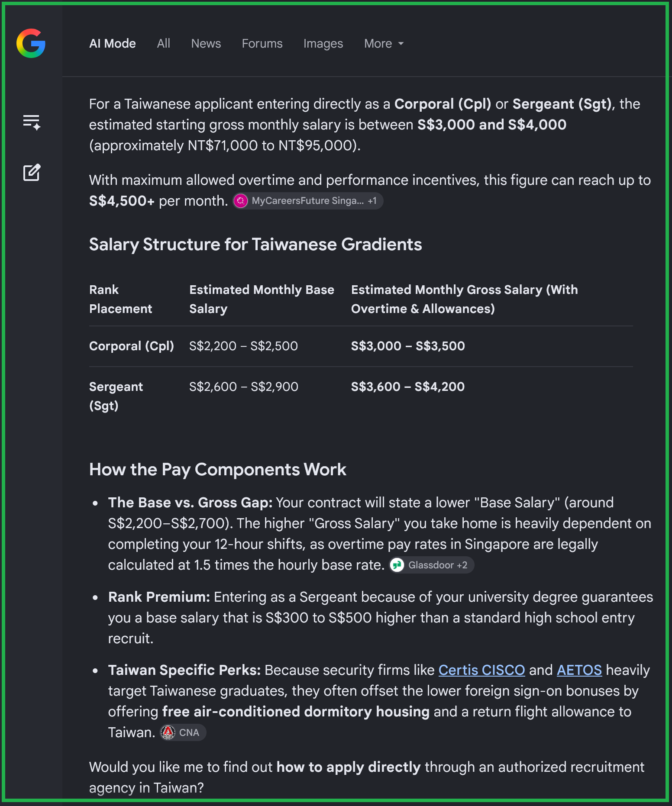Click the MyCareersFuture source favicon
Screen dimensions: 672x806
pyautogui.click(x=241, y=201)
